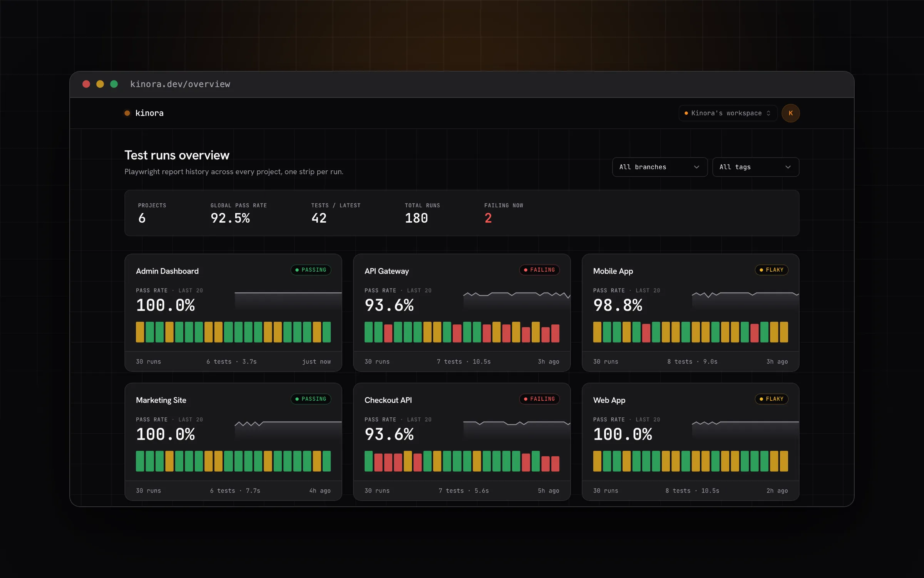
Task: Click the PASSING badge on Admin Dashboard
Action: [x=311, y=270]
